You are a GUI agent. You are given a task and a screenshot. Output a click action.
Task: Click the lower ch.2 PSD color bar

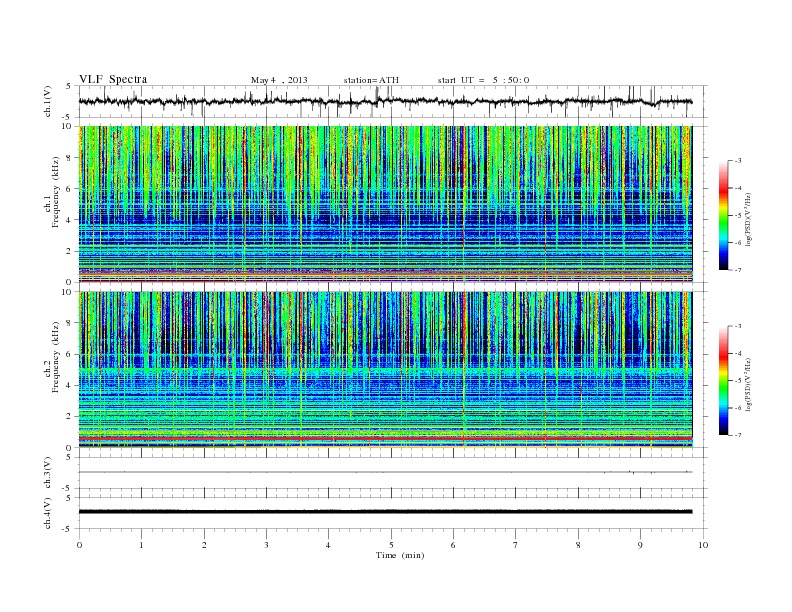[x=723, y=381]
